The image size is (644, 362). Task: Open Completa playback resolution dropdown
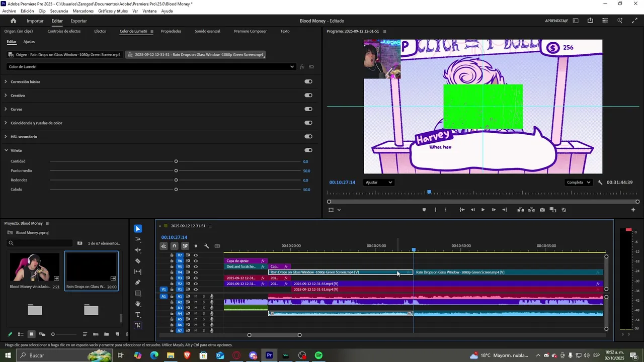(578, 183)
